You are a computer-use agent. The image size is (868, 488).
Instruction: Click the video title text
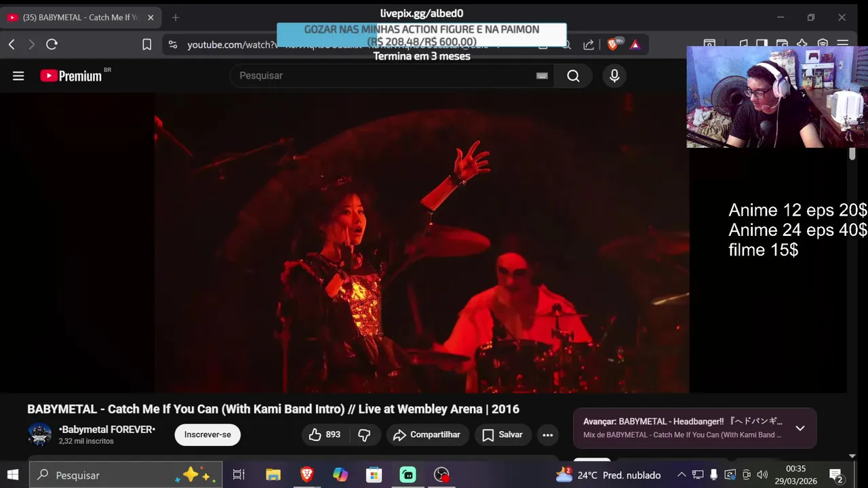click(273, 409)
